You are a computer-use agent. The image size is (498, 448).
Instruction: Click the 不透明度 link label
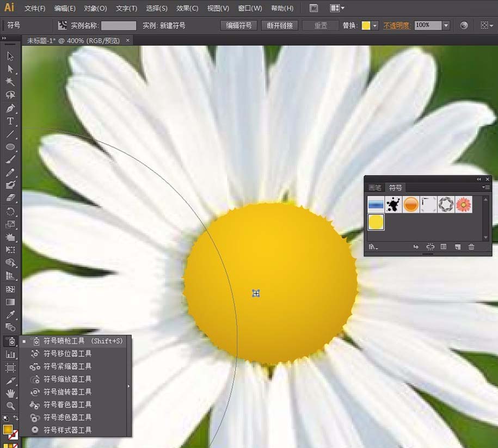(x=397, y=26)
